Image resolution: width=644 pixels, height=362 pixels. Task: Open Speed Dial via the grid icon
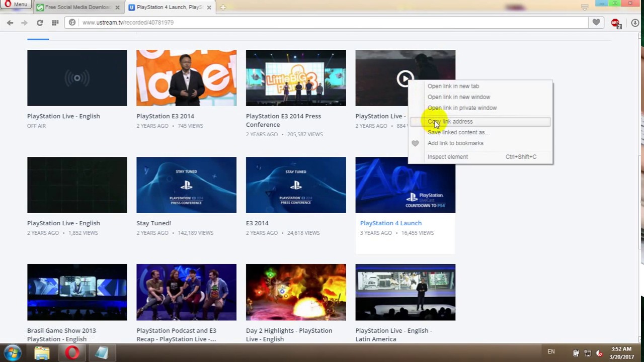pos(55,23)
